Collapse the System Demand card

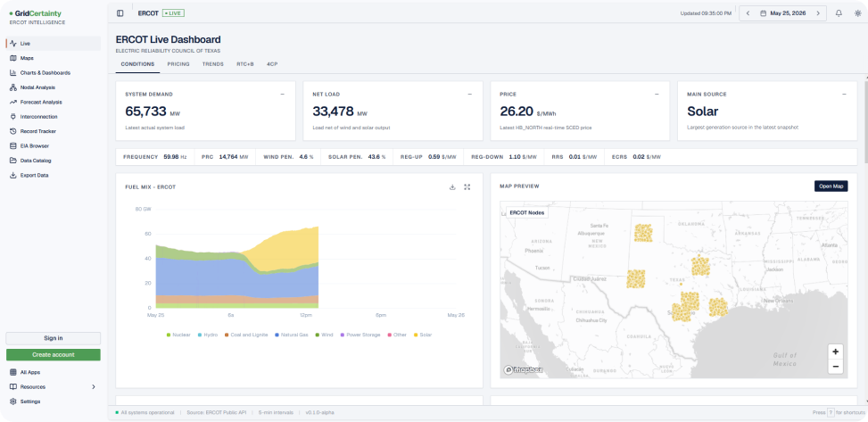tap(282, 95)
